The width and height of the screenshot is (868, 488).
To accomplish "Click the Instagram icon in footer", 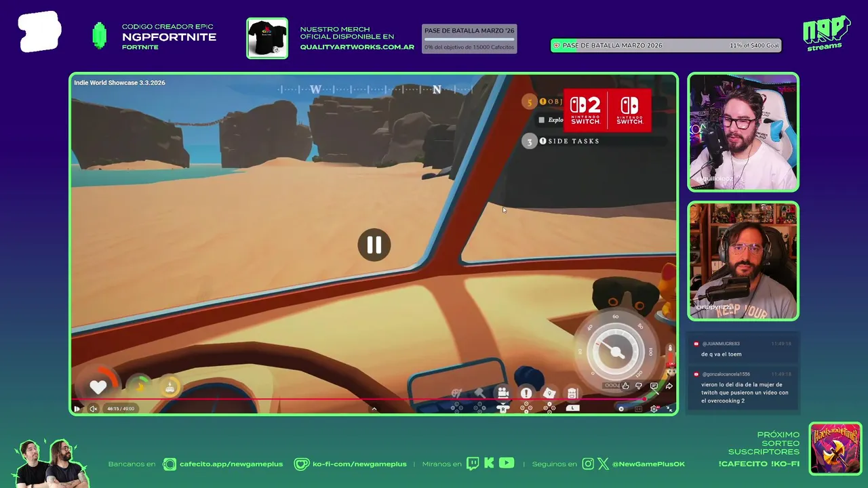I will coord(588,464).
